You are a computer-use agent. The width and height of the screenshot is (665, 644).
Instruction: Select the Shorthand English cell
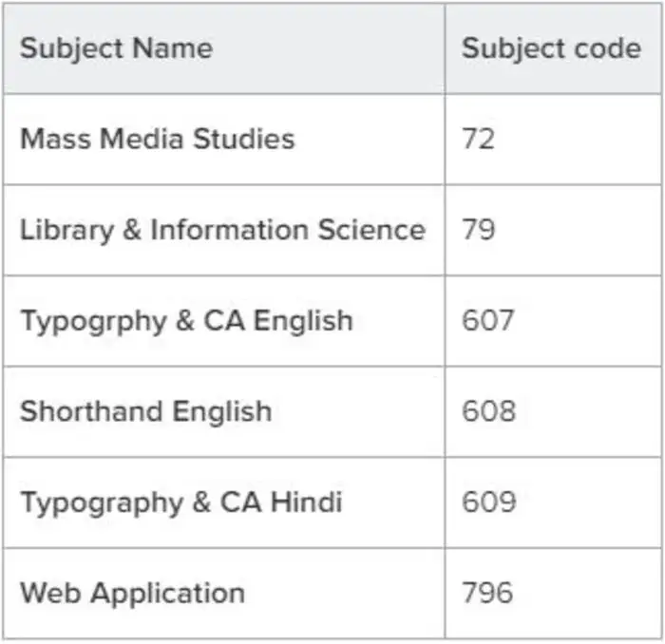(x=145, y=411)
